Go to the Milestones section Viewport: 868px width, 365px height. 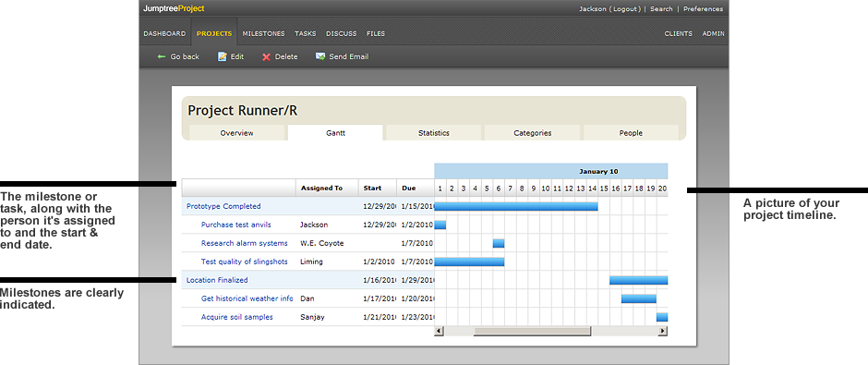coord(263,34)
